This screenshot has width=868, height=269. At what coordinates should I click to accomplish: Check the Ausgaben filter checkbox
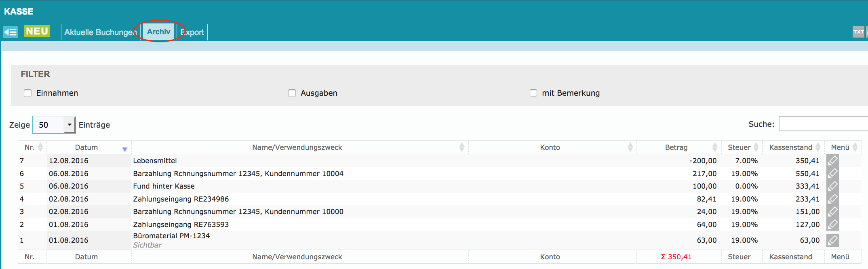(x=292, y=93)
